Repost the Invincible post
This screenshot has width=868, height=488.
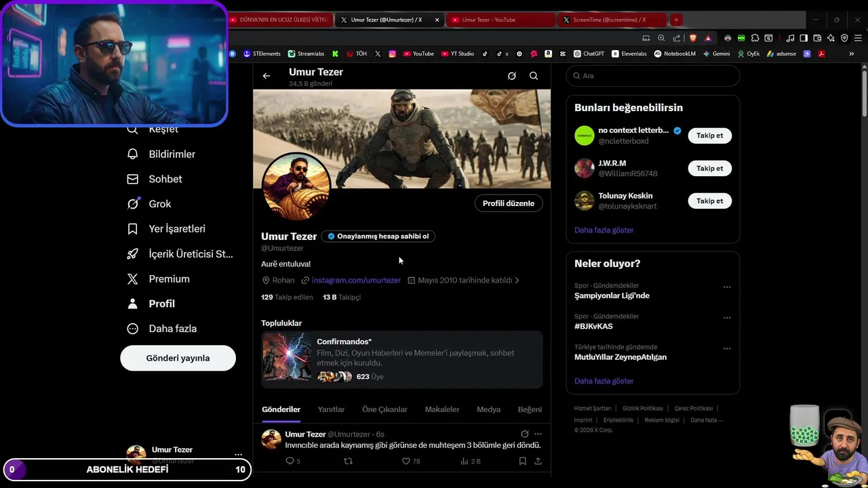[348, 461]
